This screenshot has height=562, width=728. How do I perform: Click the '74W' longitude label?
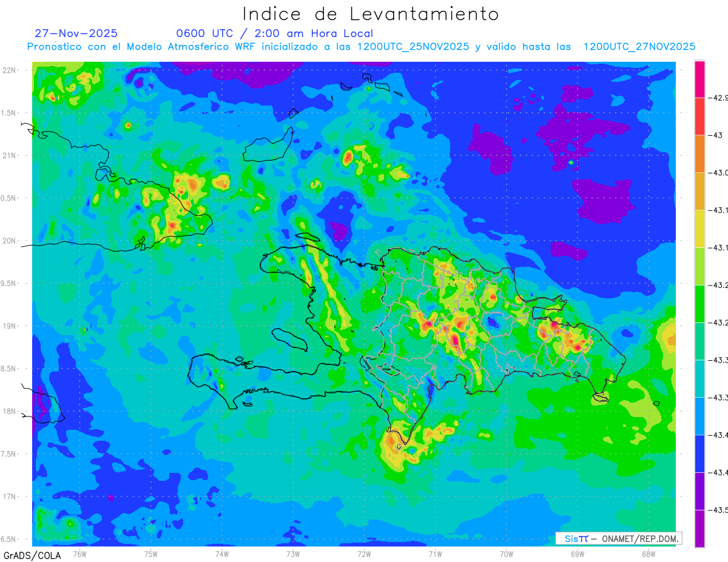point(222,554)
